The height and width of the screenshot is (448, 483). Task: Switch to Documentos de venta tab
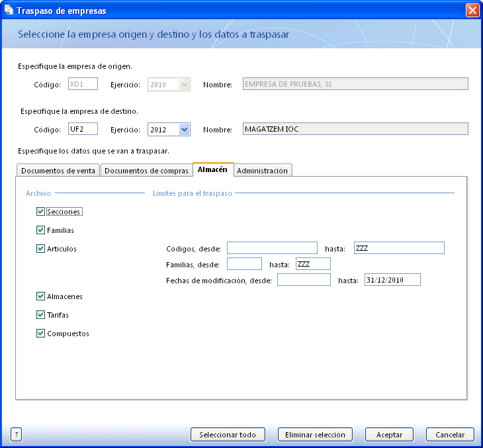59,171
